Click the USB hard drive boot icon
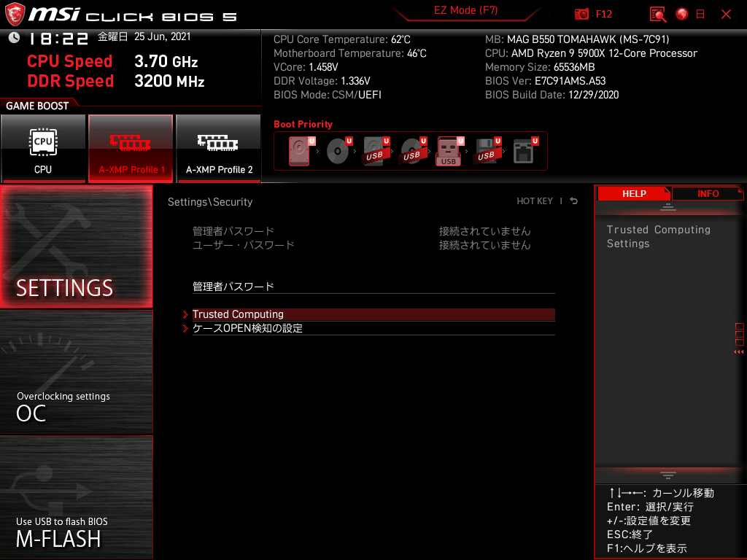This screenshot has width=747, height=560. pyautogui.click(x=374, y=149)
